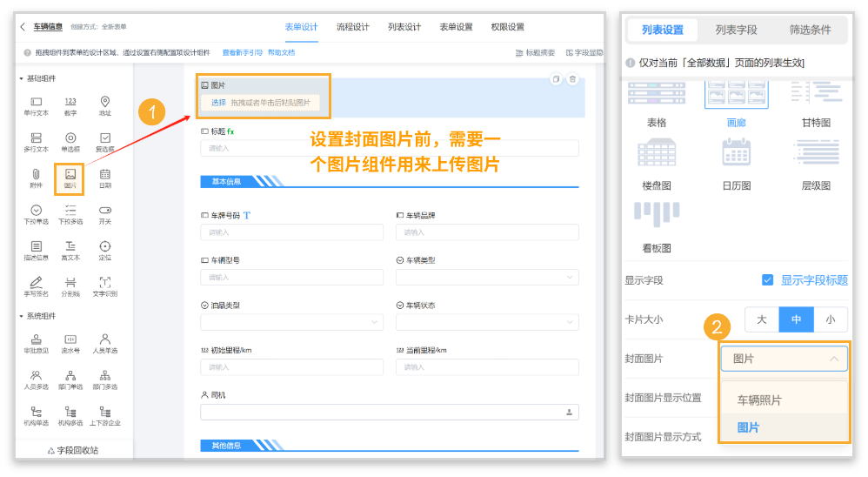Select the 描述信息 component icon

click(36, 246)
